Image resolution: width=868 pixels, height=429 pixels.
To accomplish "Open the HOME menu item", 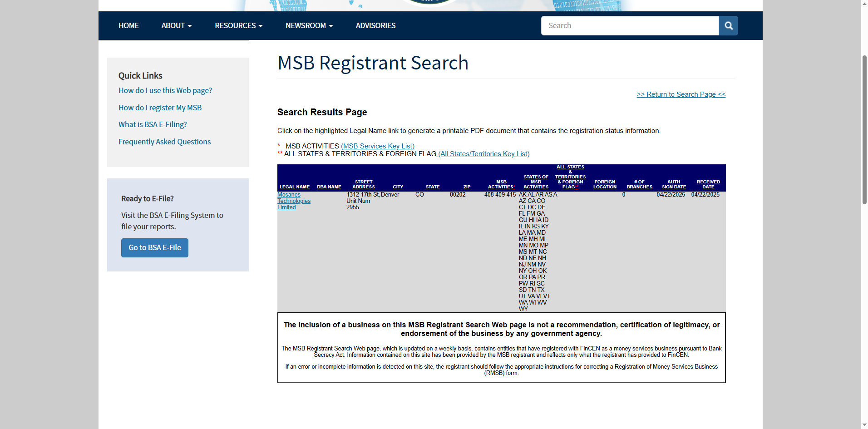I will [128, 26].
